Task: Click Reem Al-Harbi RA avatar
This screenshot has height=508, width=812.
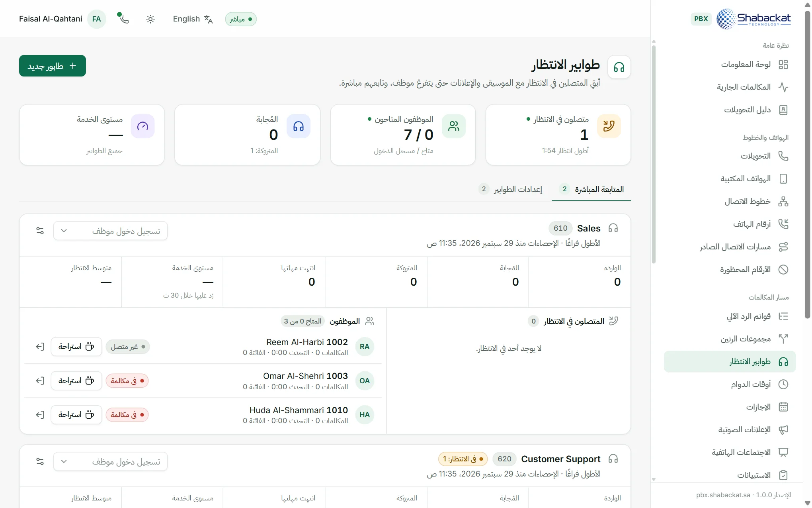Action: pyautogui.click(x=365, y=347)
